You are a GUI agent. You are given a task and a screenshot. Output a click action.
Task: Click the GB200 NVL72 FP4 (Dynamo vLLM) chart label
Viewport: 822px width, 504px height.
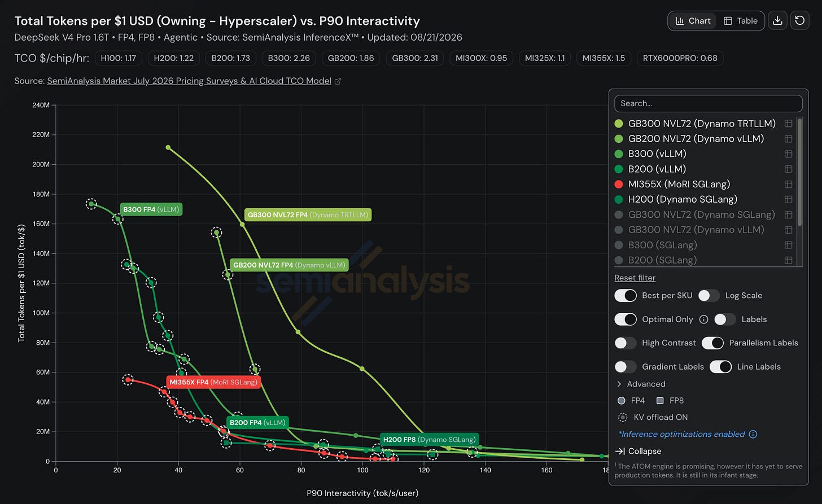[288, 265]
